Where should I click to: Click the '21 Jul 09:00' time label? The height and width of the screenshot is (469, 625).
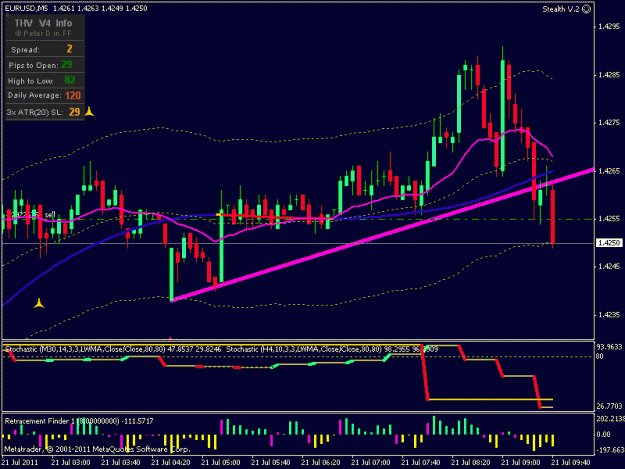point(521,463)
